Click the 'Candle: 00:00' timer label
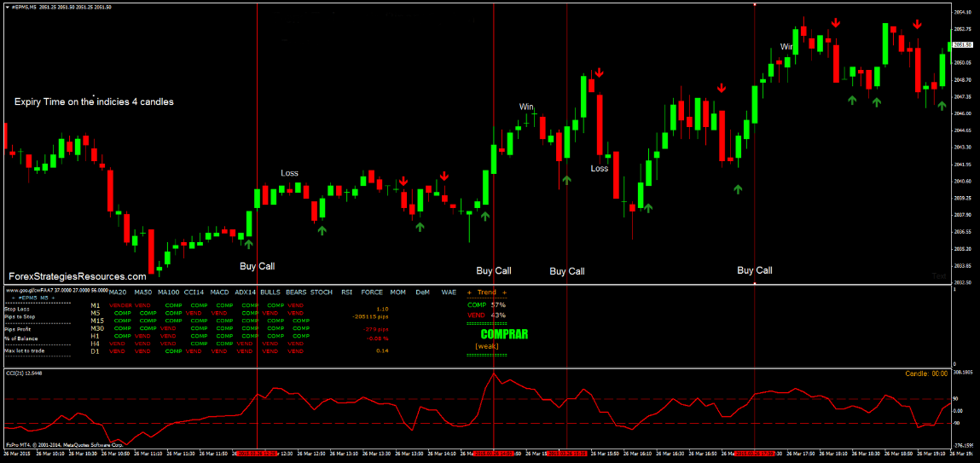Image resolution: width=980 pixels, height=463 pixels. (927, 373)
